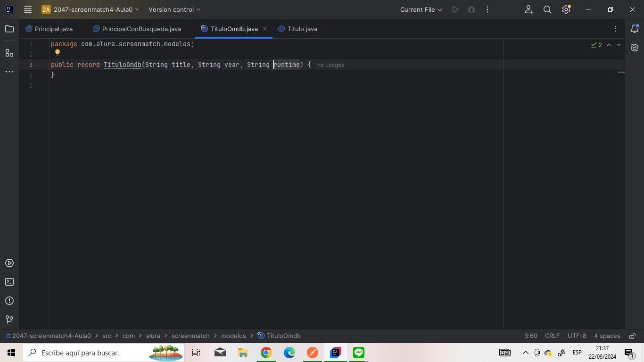Screen dimensions: 644x362
Task: Switch to PrincipalConBusqueda.java tab
Action: point(137,29)
